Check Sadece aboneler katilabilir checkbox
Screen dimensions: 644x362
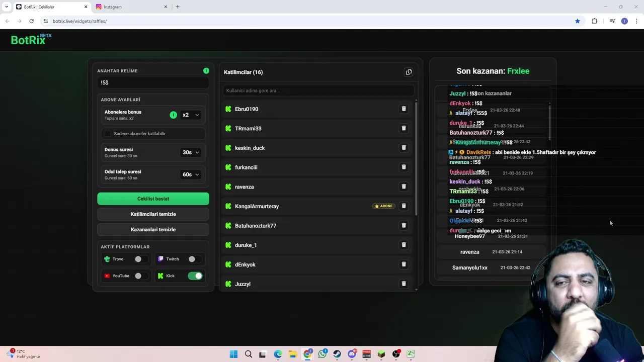pos(107,134)
